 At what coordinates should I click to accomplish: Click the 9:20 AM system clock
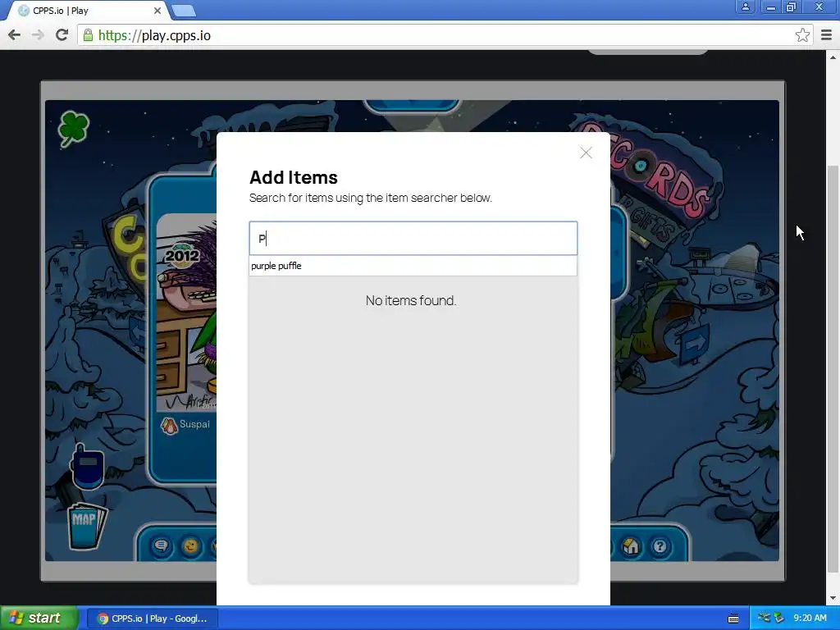(x=810, y=618)
